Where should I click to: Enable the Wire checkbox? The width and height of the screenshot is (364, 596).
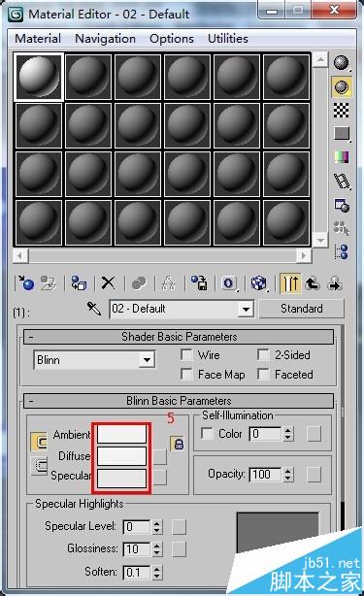pos(186,355)
